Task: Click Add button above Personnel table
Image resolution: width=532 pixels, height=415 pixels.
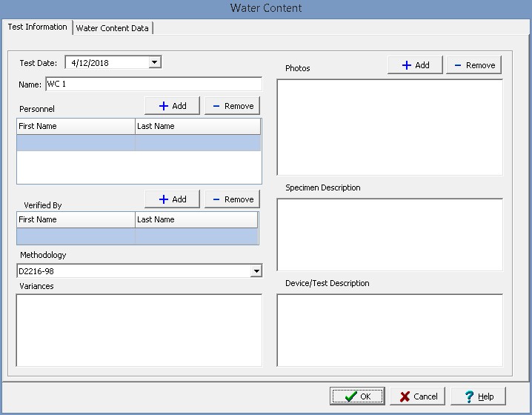Action: tap(173, 106)
